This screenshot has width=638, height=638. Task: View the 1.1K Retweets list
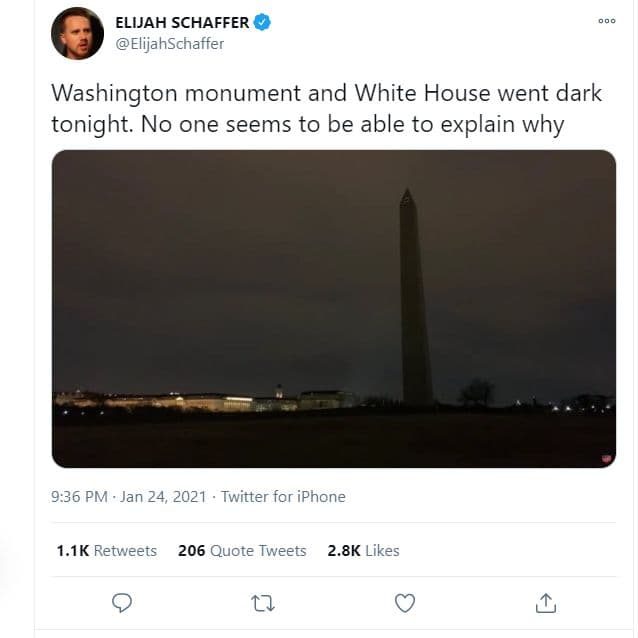tap(106, 550)
